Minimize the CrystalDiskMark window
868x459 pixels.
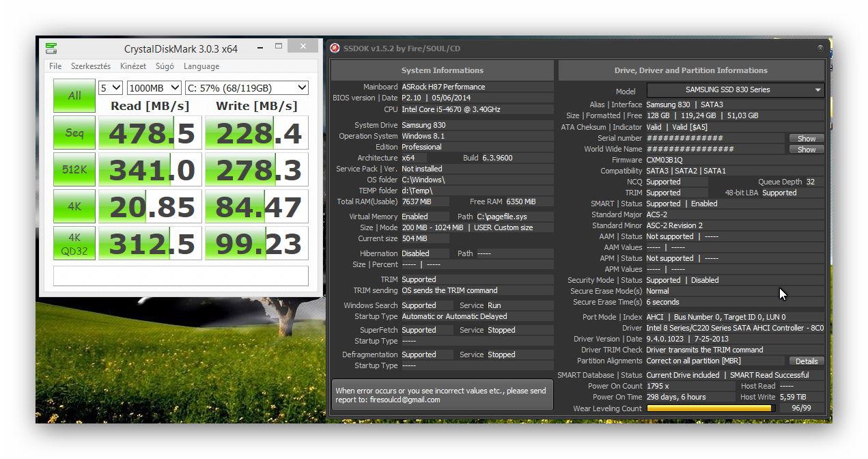(260, 47)
